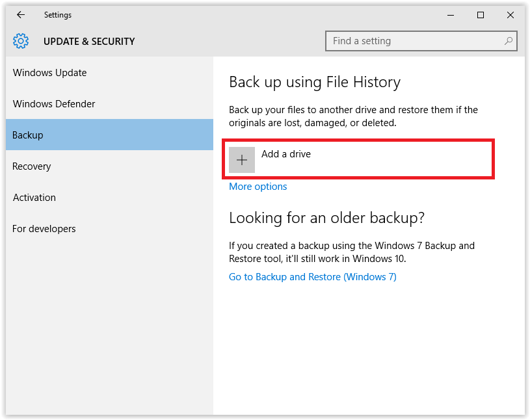
Task: Maximize the Settings window
Action: tap(481, 15)
